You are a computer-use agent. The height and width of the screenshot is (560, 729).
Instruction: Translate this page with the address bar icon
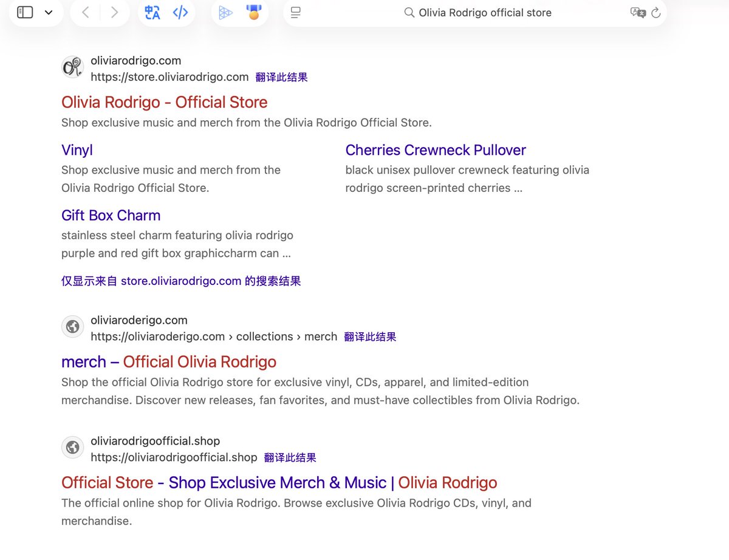coord(638,13)
